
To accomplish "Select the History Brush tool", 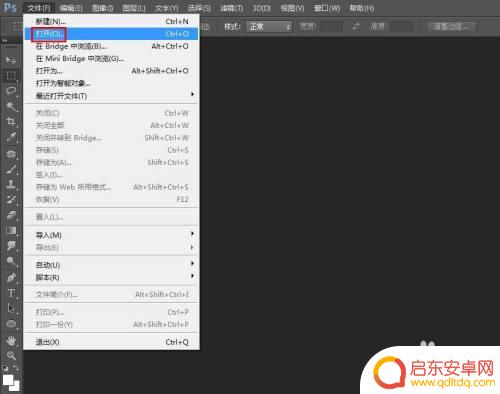I will [11, 200].
